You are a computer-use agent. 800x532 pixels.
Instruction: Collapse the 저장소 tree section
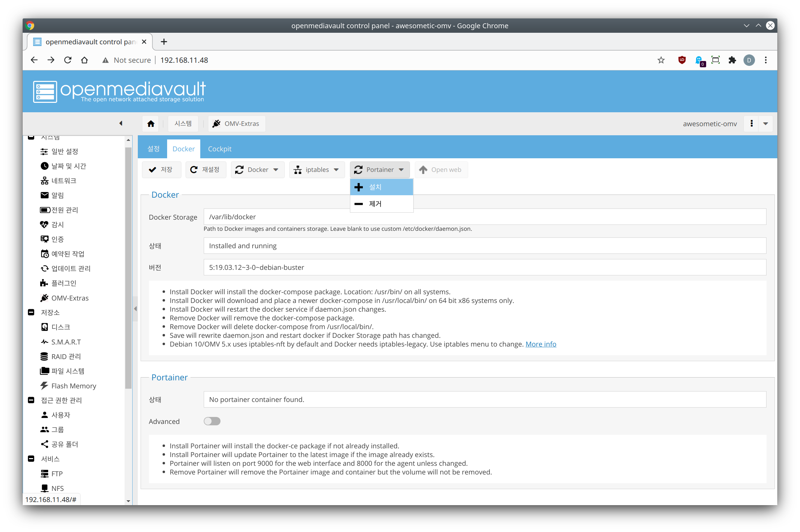pos(31,312)
